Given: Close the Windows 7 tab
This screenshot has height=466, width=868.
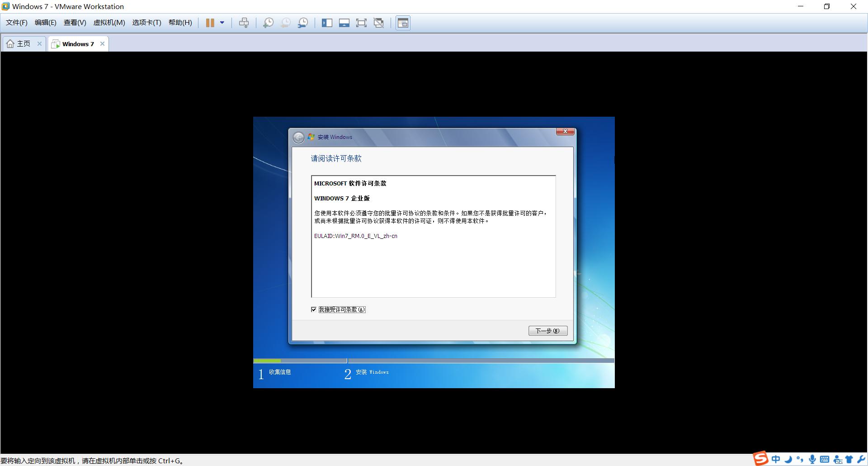Looking at the screenshot, I should point(102,44).
